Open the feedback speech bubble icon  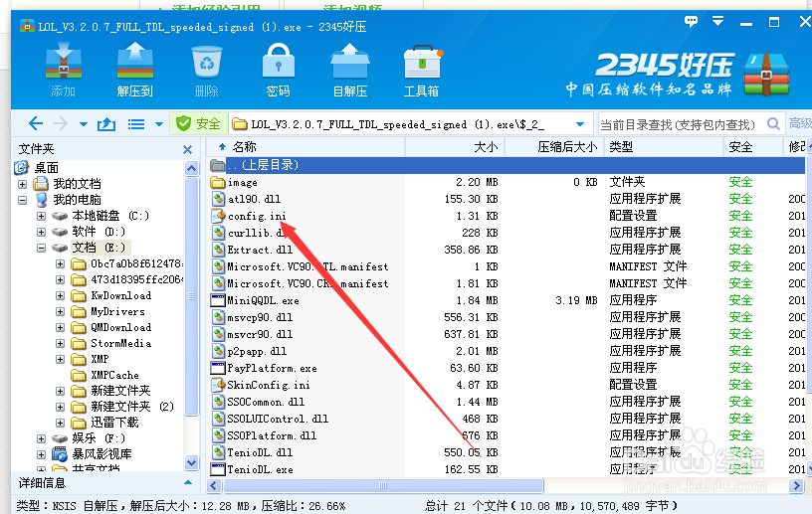click(691, 21)
